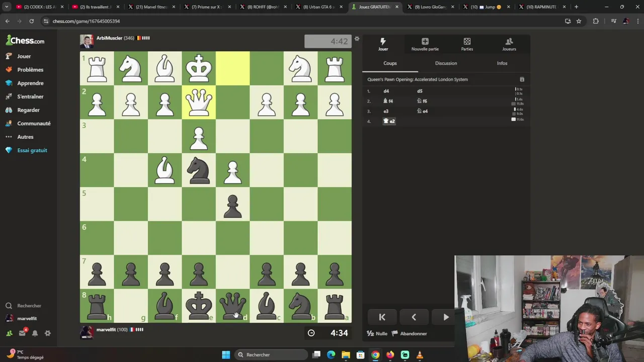Go forward one move

(446, 317)
